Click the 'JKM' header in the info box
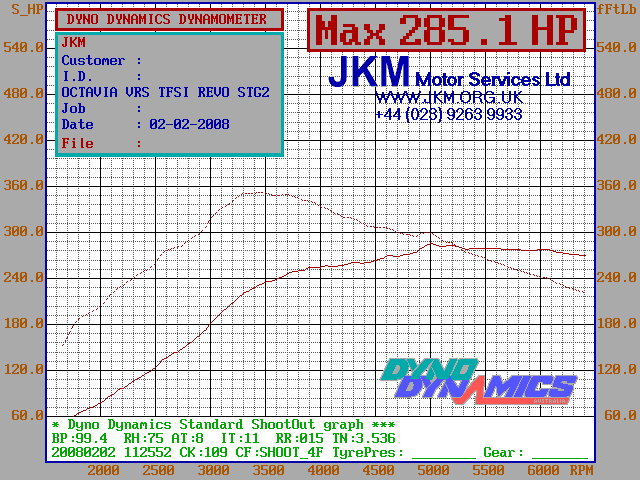 (73, 42)
